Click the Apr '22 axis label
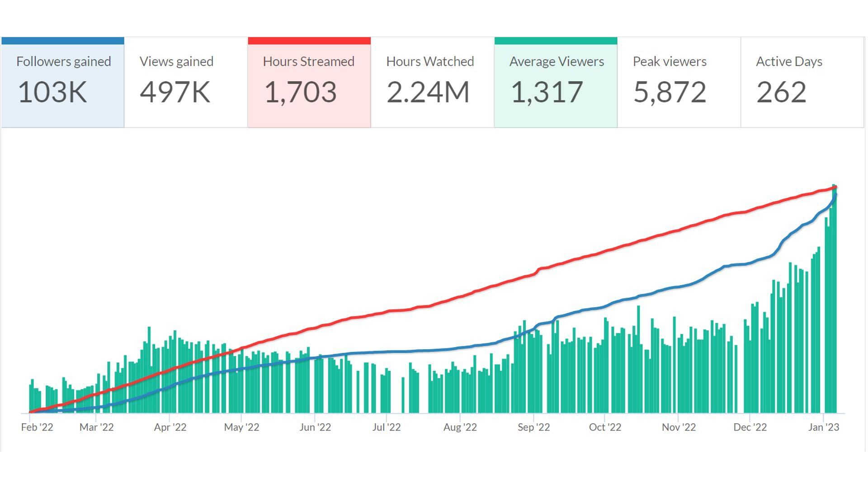The width and height of the screenshot is (868, 488). coord(170,427)
